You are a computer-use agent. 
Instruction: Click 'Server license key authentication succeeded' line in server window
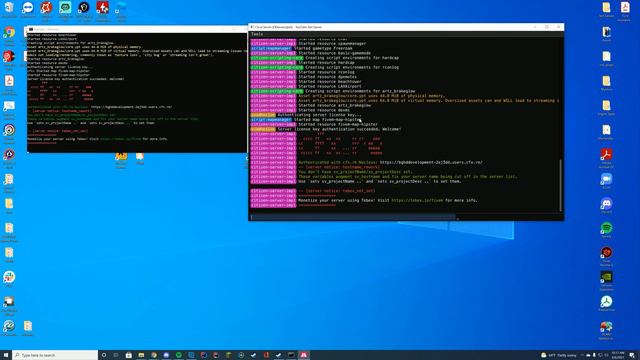[339, 129]
